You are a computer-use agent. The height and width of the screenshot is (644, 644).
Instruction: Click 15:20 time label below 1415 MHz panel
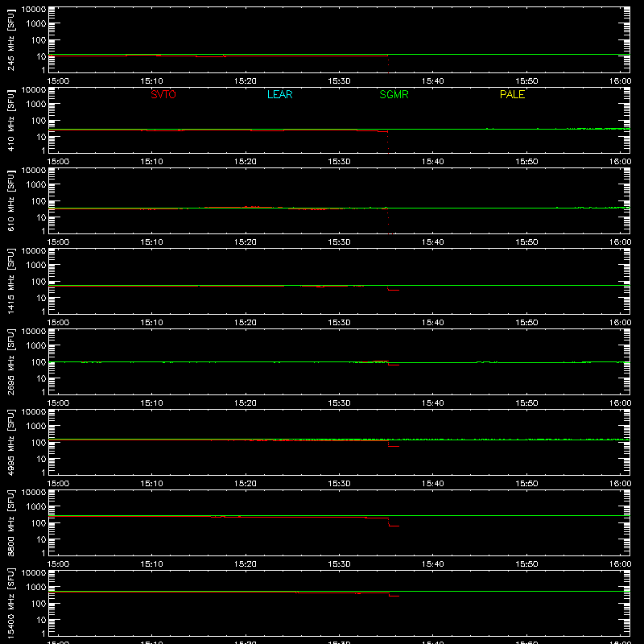click(246, 323)
